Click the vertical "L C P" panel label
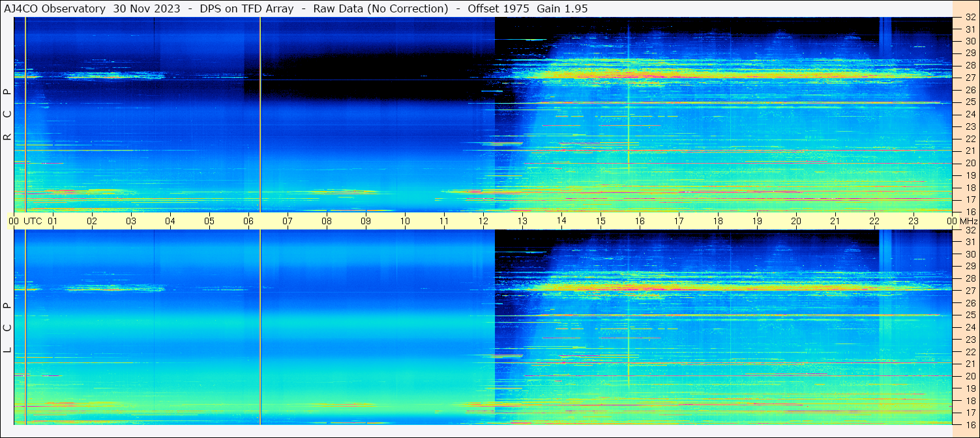 coord(7,328)
